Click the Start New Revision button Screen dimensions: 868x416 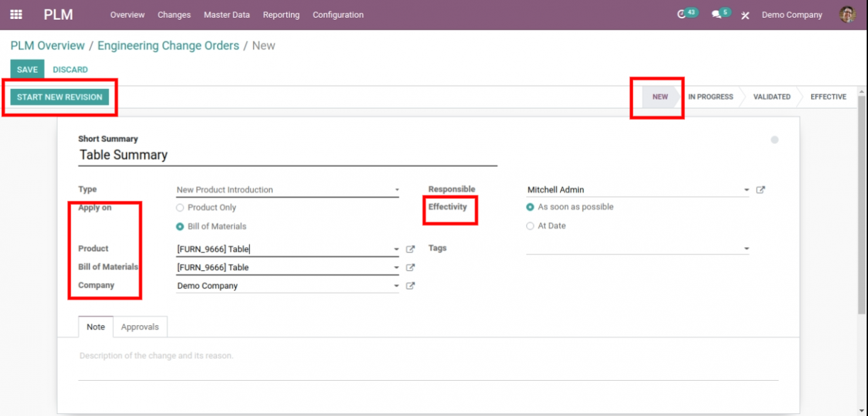tap(60, 97)
